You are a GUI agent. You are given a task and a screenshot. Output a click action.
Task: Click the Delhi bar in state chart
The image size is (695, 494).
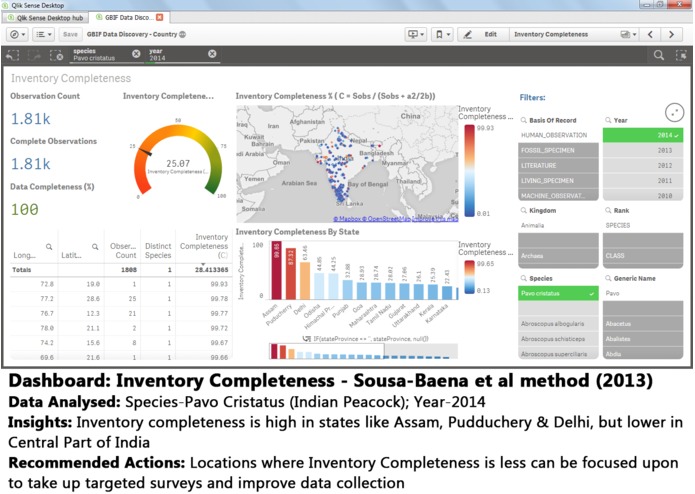pos(305,280)
